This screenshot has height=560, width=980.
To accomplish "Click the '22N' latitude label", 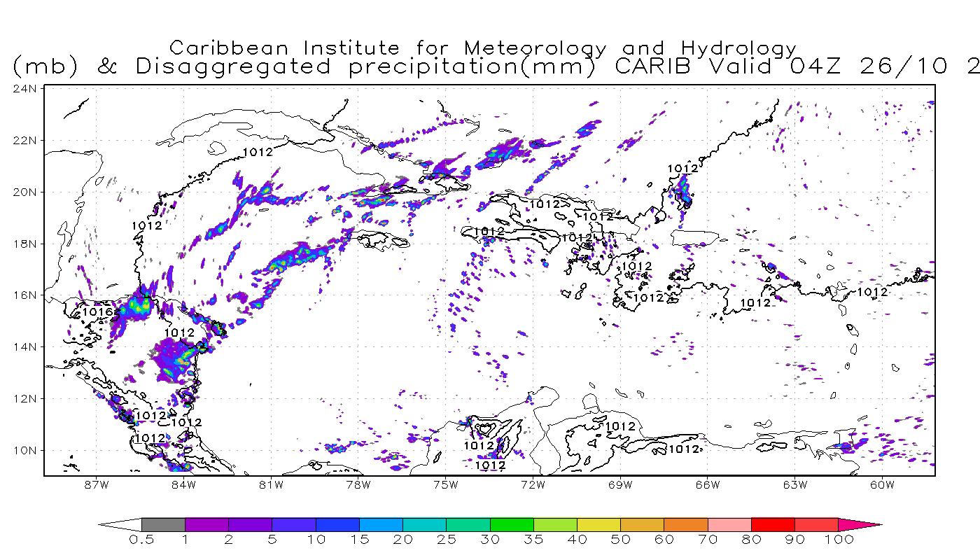I will [24, 140].
